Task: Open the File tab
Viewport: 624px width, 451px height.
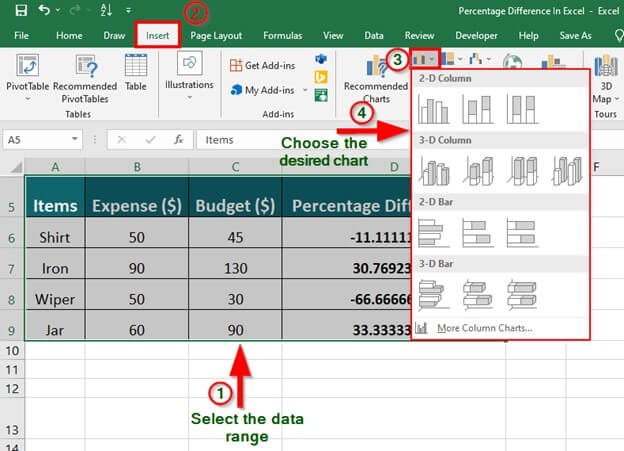Action: point(21,36)
